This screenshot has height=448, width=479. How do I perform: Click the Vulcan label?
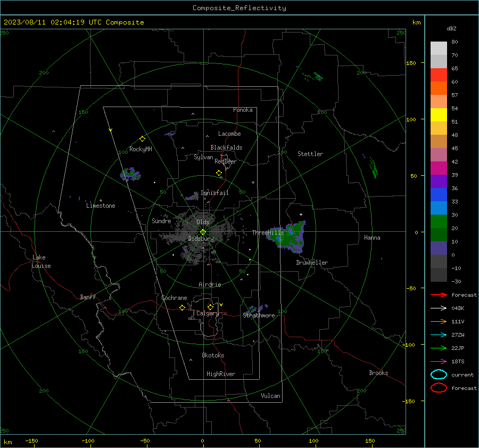click(270, 396)
